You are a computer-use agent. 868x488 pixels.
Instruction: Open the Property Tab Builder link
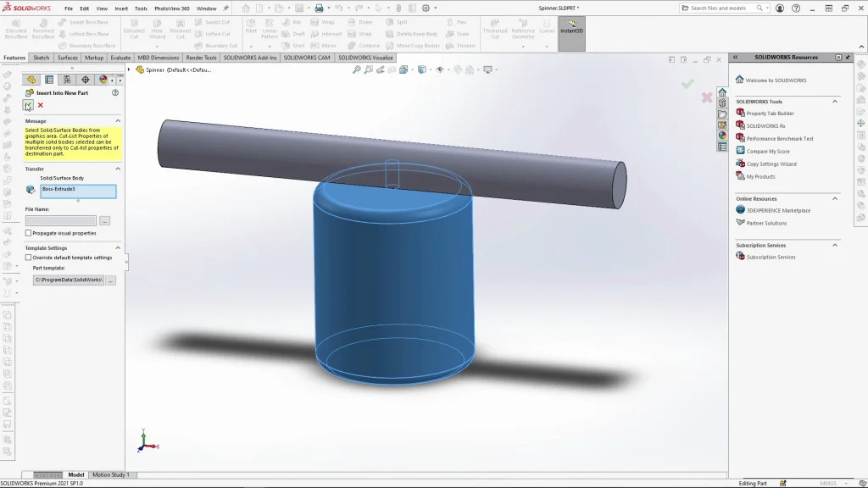pos(770,114)
